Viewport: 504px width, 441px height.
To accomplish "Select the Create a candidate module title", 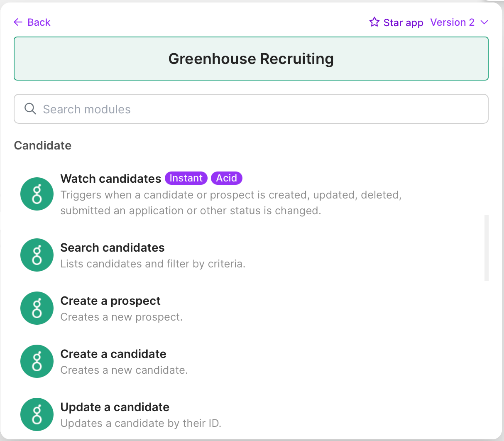I will click(113, 354).
